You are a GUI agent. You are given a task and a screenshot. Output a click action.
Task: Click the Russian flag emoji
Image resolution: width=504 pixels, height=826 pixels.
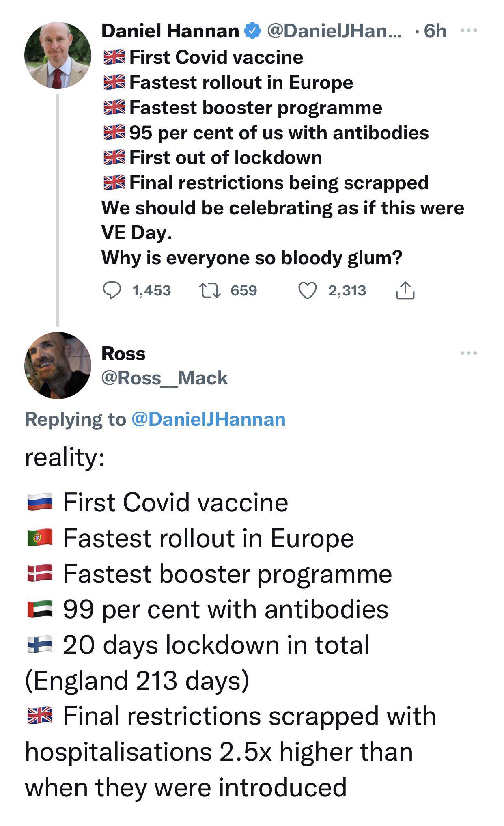coord(40,502)
